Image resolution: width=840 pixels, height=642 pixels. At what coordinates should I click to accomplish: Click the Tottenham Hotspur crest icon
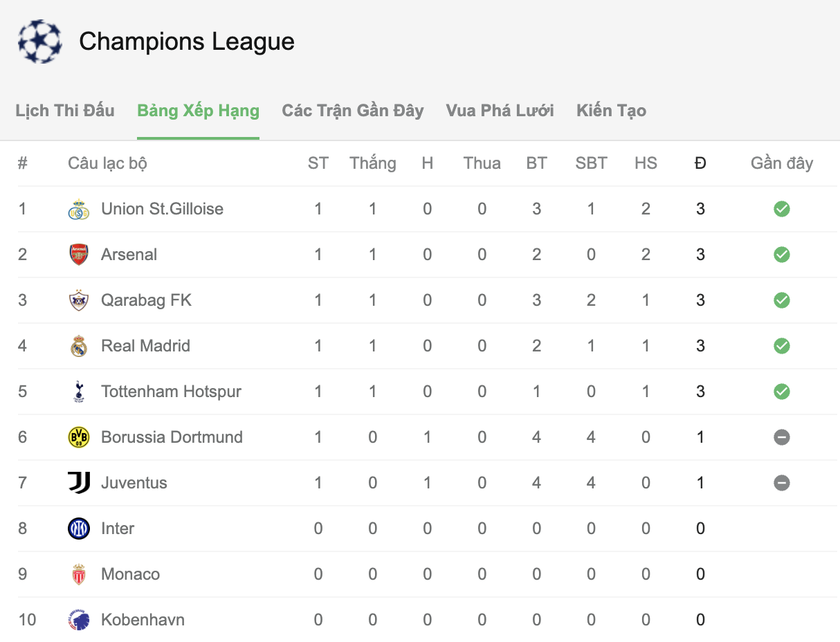click(79, 392)
